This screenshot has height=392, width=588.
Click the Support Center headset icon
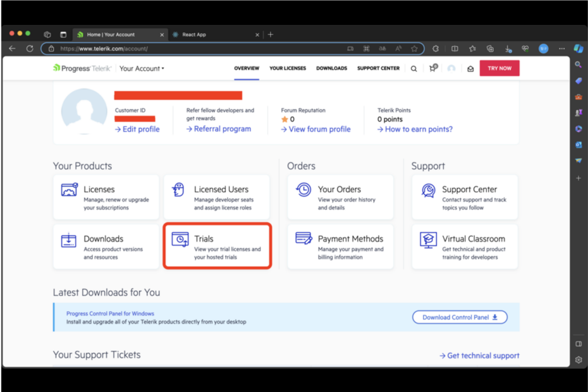coord(428,190)
